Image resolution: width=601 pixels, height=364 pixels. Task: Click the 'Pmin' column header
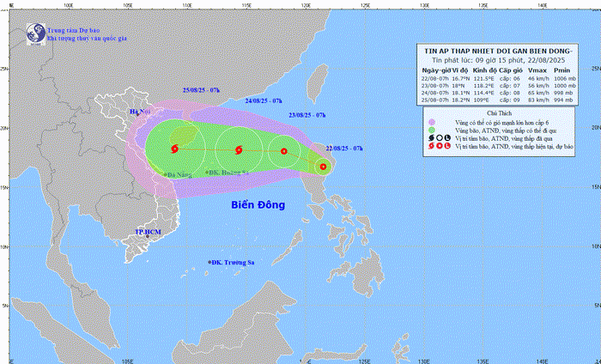click(562, 70)
